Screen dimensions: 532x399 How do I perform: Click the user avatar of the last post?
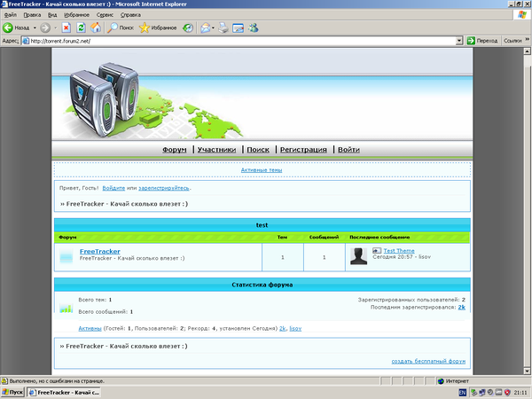pyautogui.click(x=358, y=256)
